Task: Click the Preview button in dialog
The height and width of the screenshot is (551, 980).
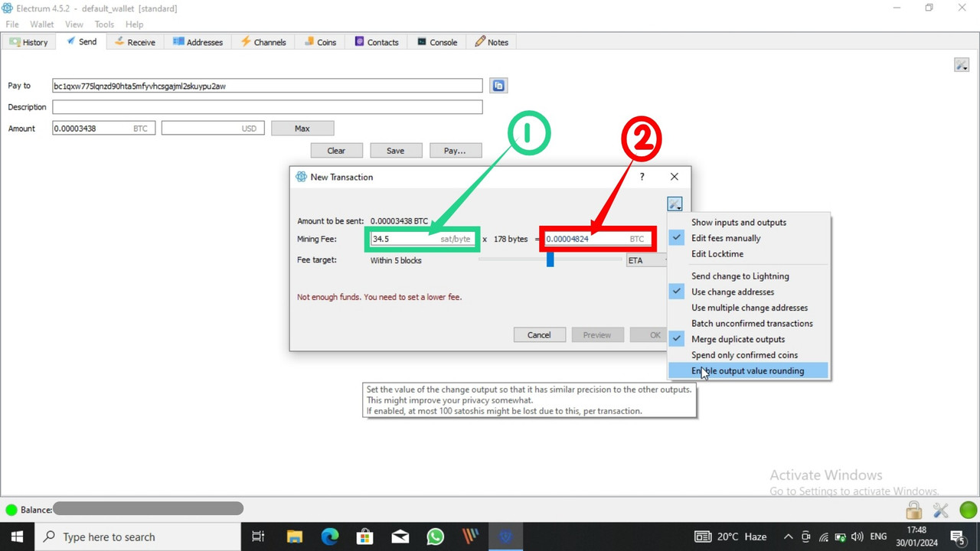Action: click(597, 334)
